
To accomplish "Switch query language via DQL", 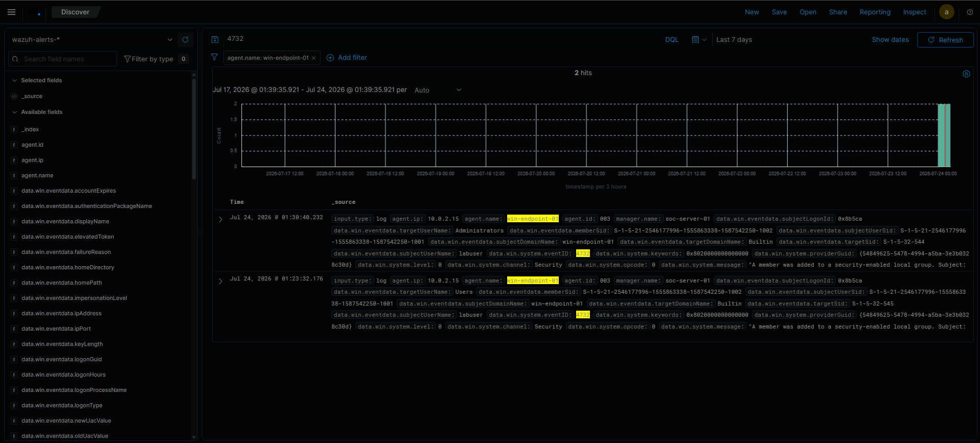I will pos(672,39).
